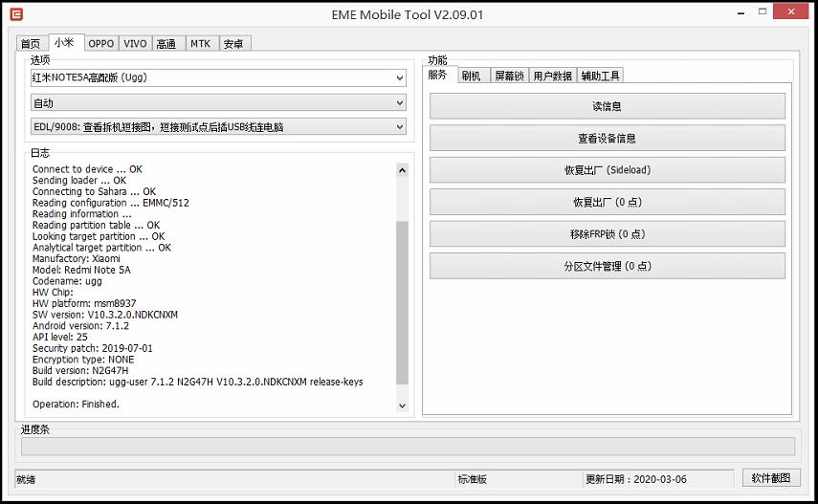Click the 进度条 progress bar

[408, 447]
